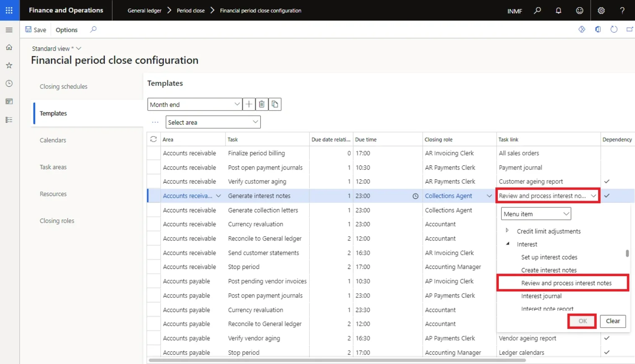Switch to Closing schedules tab
Viewport: 635px width, 364px height.
(64, 86)
